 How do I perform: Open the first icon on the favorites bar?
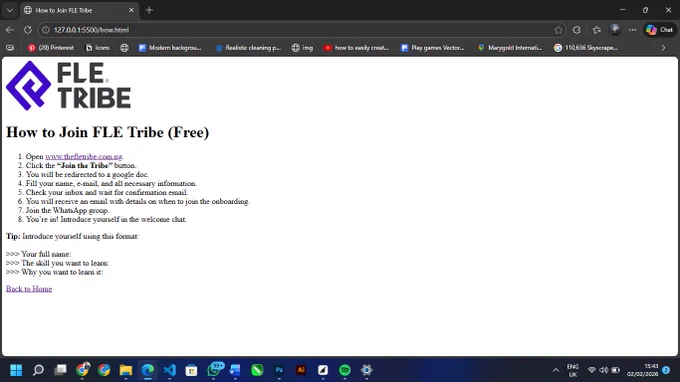tap(10, 48)
